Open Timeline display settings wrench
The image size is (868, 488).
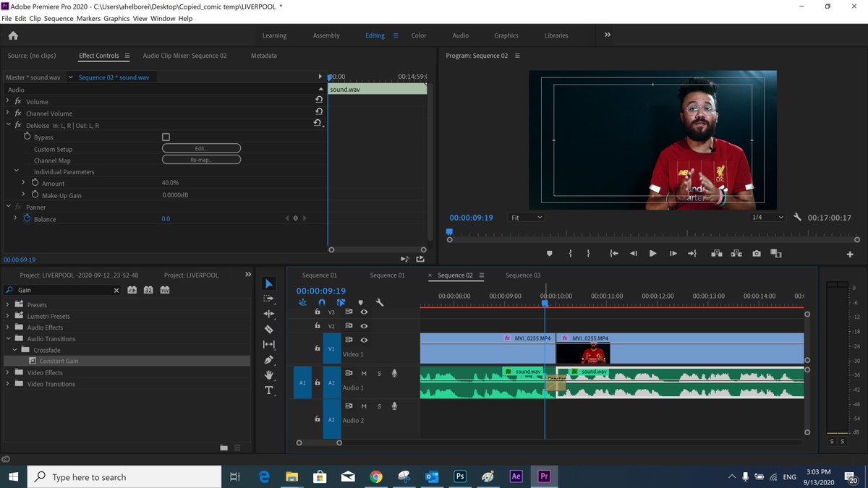pos(379,303)
